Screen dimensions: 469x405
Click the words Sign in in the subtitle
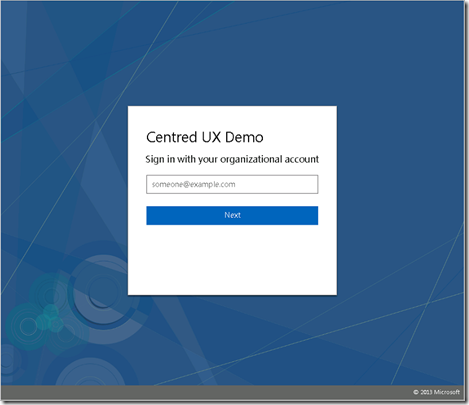160,159
